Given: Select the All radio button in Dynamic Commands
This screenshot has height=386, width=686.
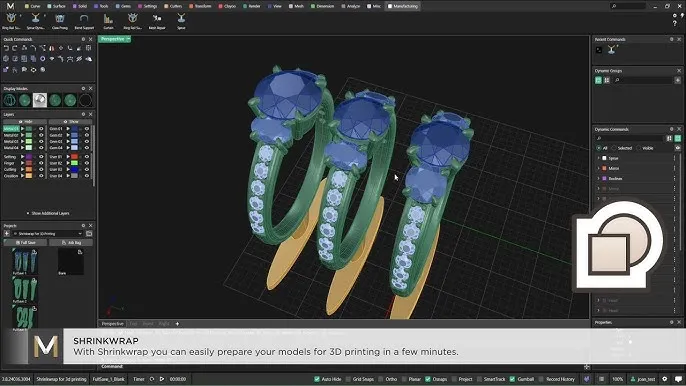Looking at the screenshot, I should (599, 148).
